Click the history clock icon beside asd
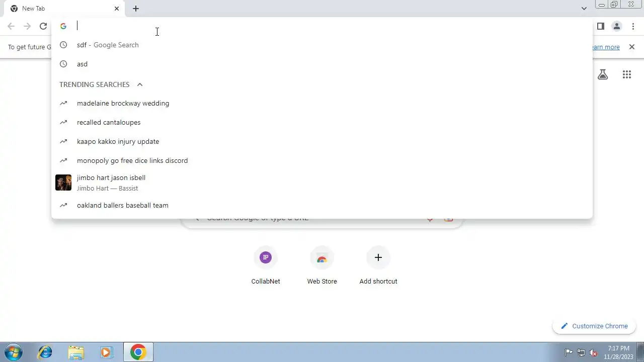Screen dimensions: 644x362 [x=63, y=64]
